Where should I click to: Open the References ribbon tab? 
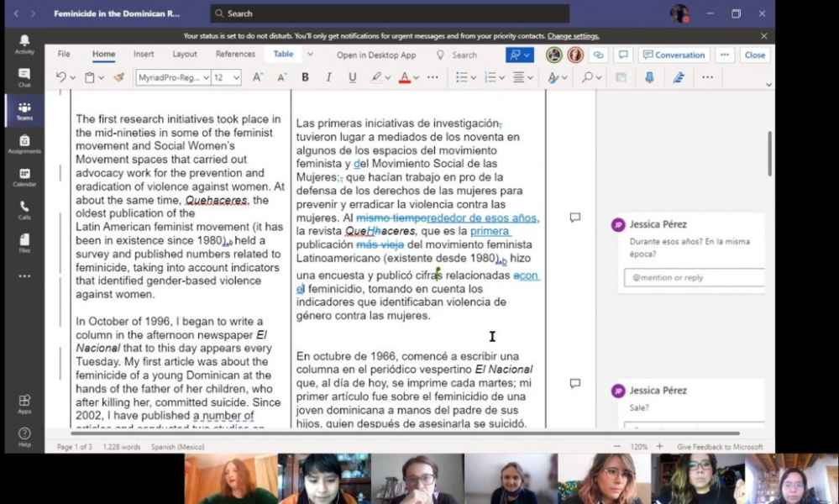click(x=235, y=55)
